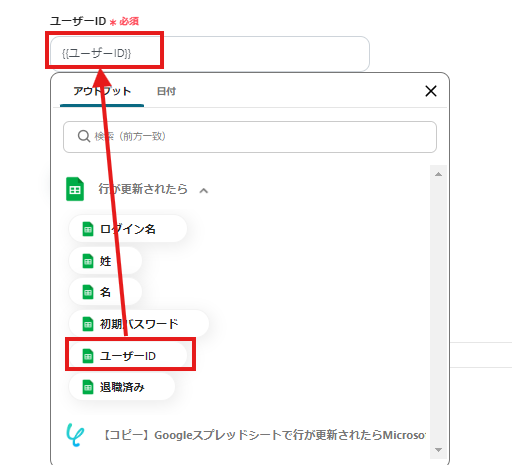Click the sheet icon on 名 chip
512x465 pixels.
88,292
